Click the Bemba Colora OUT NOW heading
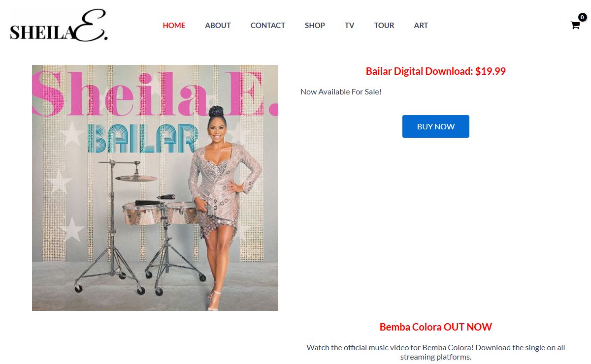 (436, 327)
